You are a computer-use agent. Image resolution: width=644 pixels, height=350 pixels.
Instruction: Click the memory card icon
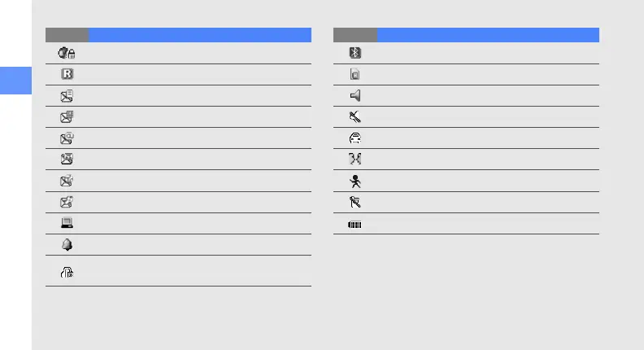(355, 75)
